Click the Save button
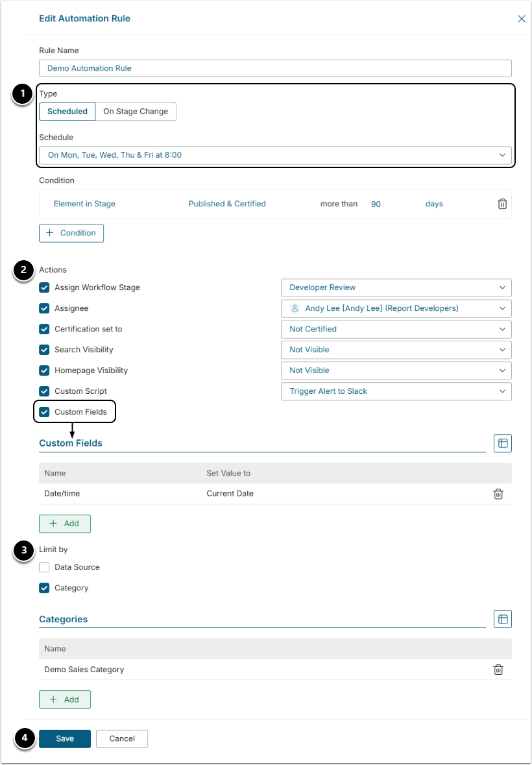This screenshot has width=532, height=765. (x=65, y=738)
